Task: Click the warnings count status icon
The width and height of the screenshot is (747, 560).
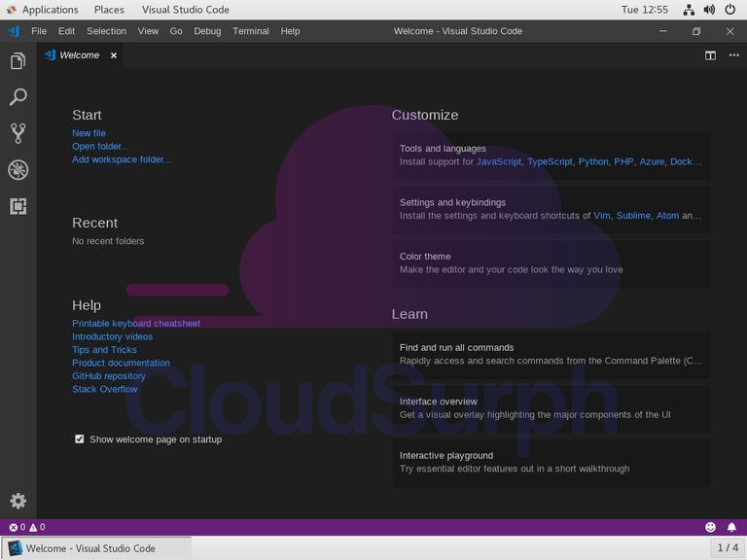Action: point(37,527)
